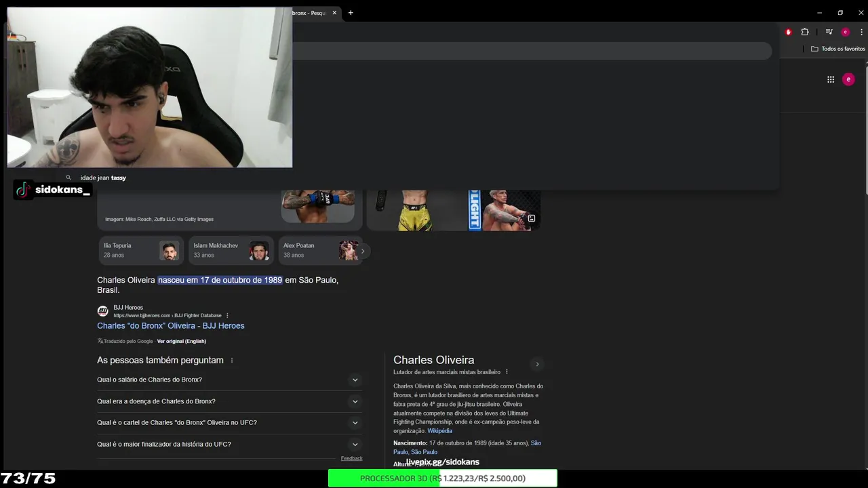Open the Google account avatar on page
Screen dimensions: 868x488
(848, 79)
